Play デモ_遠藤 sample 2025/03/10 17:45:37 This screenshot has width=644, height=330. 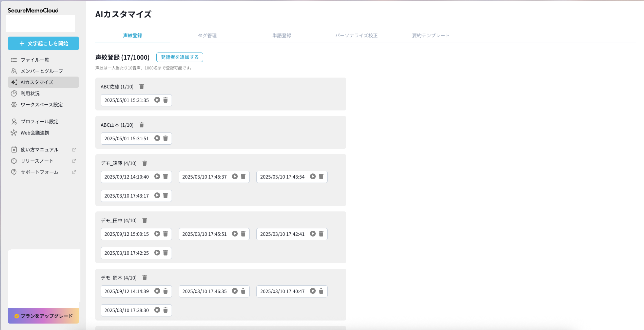pyautogui.click(x=235, y=177)
